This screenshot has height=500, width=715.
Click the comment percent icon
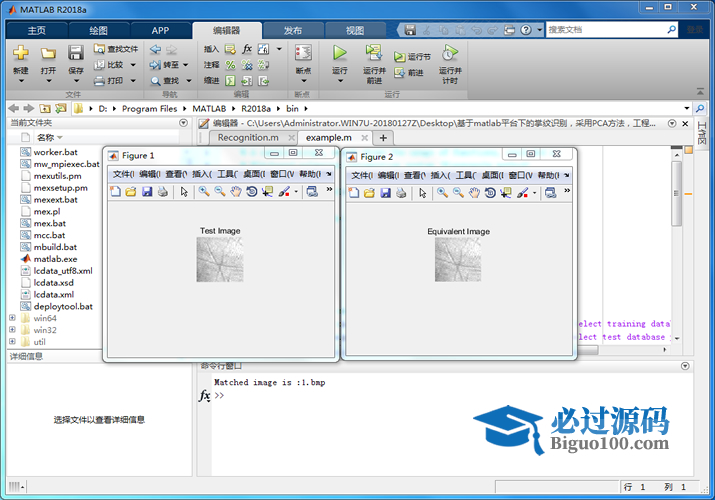point(230,65)
